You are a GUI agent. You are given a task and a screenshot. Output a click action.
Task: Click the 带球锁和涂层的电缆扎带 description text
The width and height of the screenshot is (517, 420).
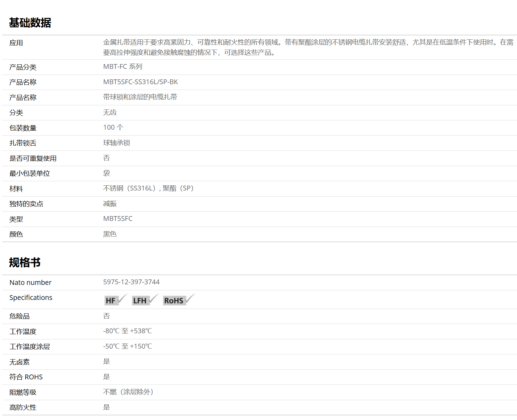140,97
